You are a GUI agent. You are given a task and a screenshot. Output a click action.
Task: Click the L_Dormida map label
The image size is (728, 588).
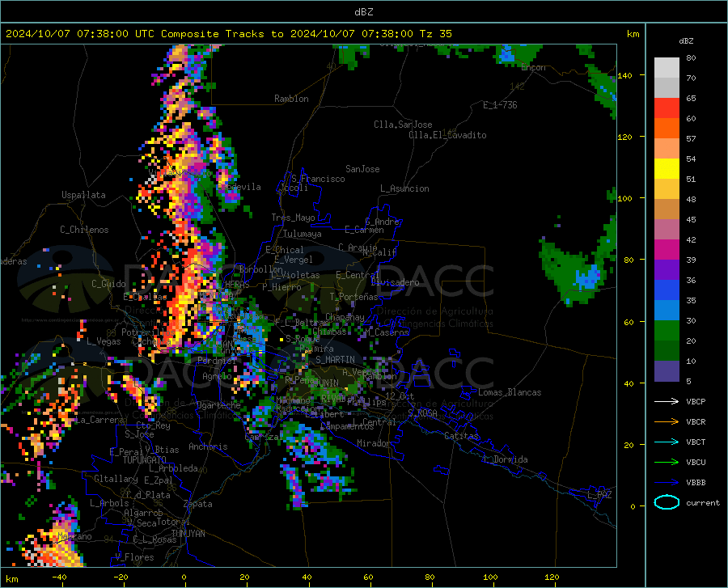pyautogui.click(x=505, y=459)
